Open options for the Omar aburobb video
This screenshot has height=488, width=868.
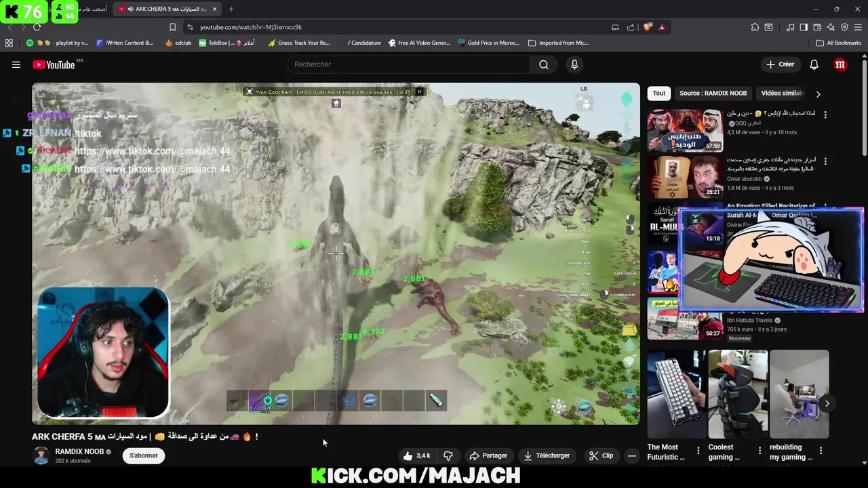pos(825,162)
